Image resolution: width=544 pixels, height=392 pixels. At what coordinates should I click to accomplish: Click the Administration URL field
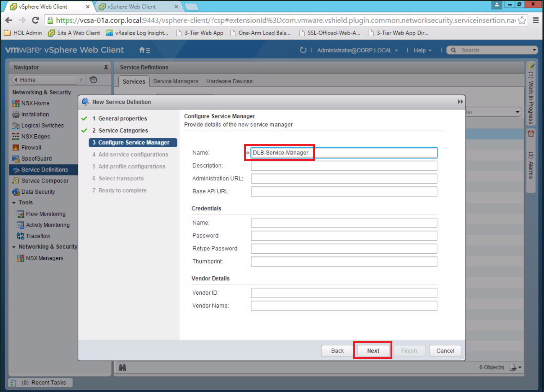coord(344,179)
